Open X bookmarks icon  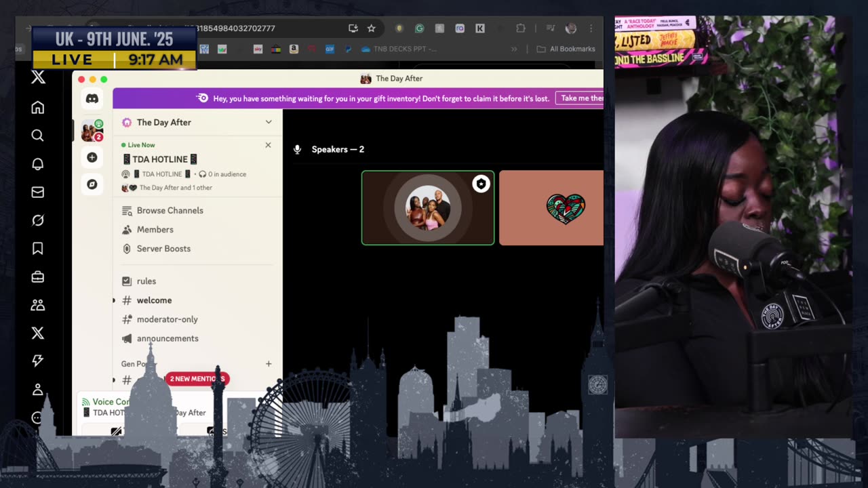38,249
